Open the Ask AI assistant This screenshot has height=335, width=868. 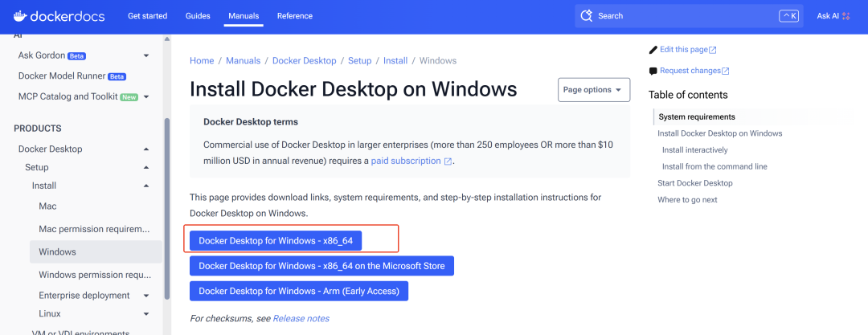(x=833, y=16)
